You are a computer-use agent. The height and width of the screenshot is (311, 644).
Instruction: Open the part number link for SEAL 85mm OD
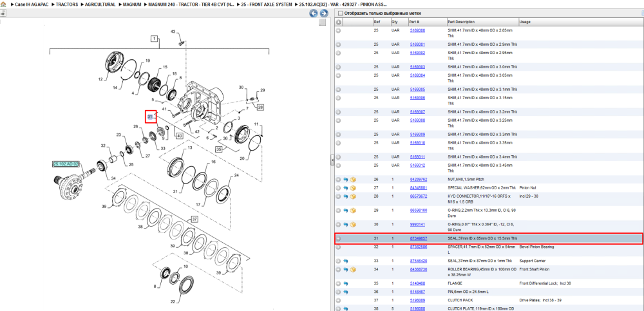419,238
